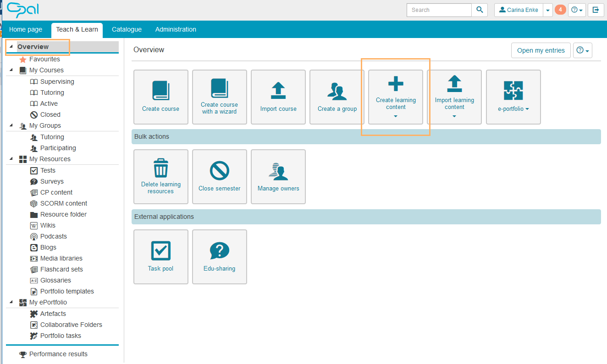
Task: Click into the Search input field
Action: pos(439,10)
